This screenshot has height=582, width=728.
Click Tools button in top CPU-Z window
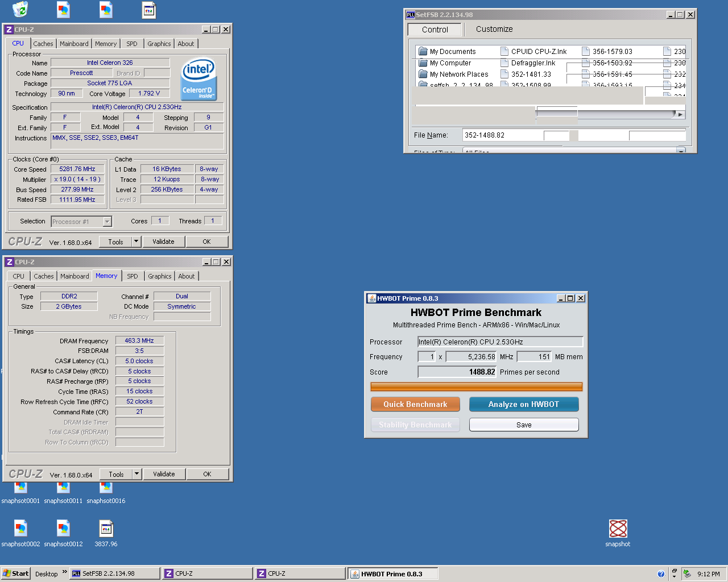coord(115,242)
